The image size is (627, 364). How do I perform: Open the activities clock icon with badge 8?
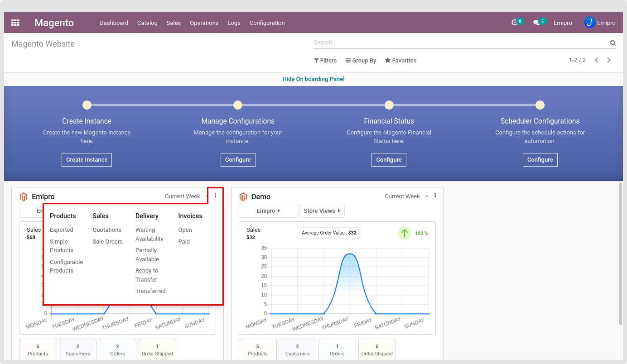click(514, 23)
